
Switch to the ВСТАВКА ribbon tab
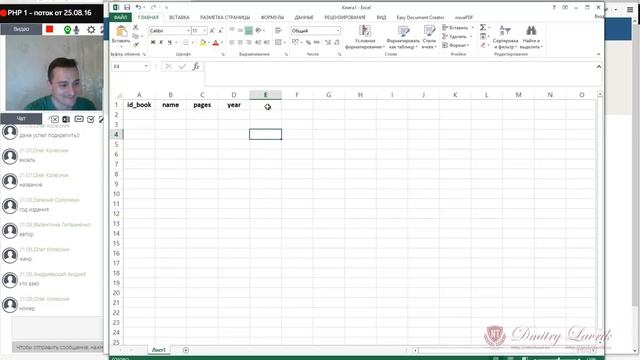pos(179,18)
